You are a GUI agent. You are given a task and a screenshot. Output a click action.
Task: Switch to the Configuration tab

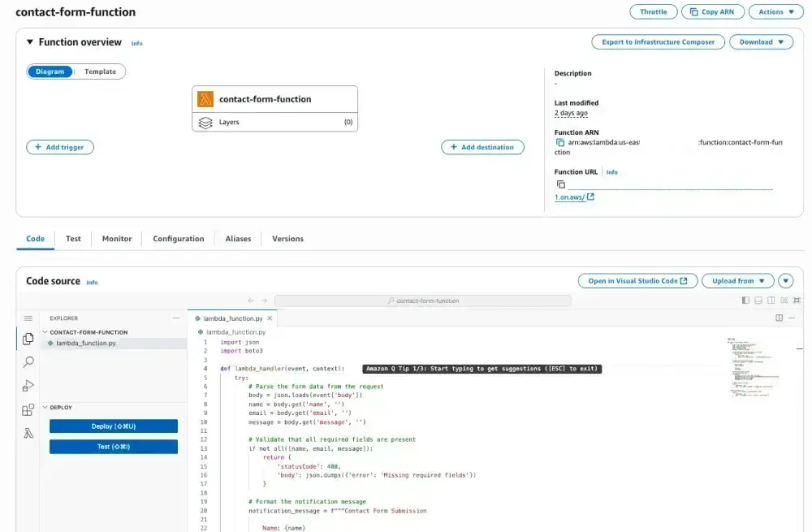point(178,239)
